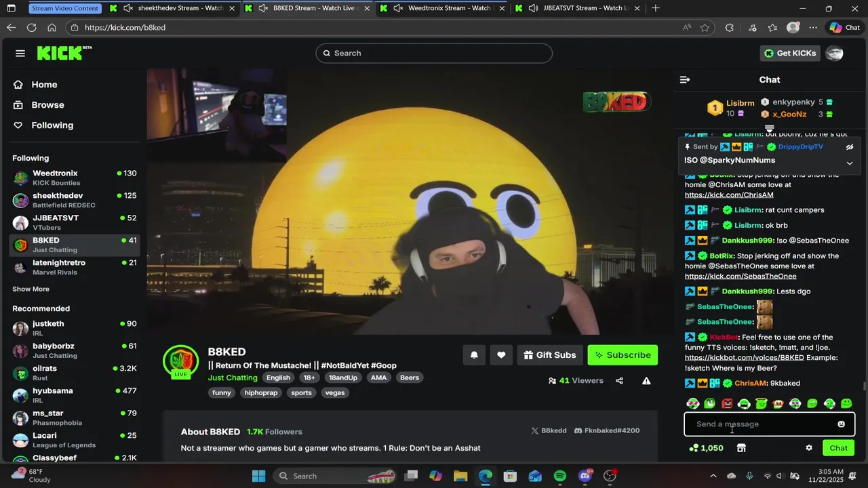Expand the gift leaderboard handle
868x488 pixels.
point(769,128)
